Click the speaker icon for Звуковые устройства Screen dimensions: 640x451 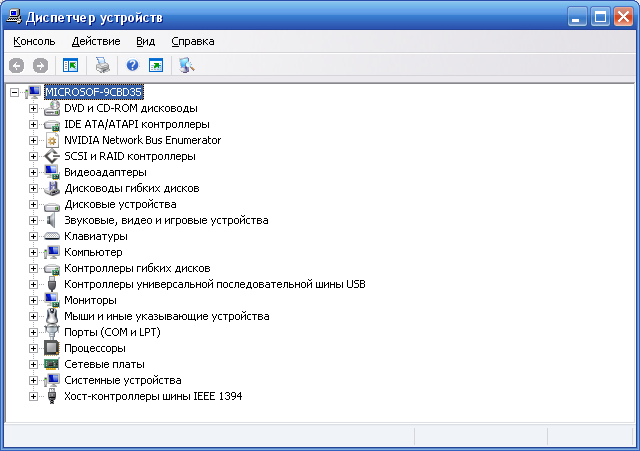pyautogui.click(x=51, y=220)
